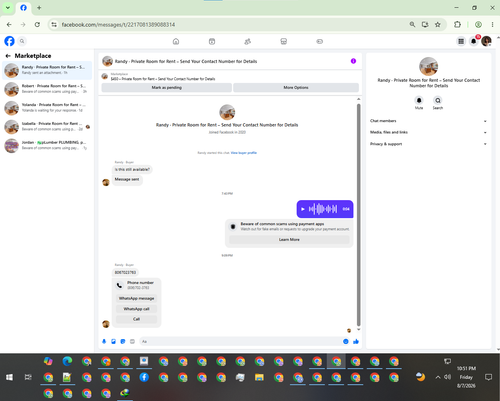Open File Explorer from taskbar

tap(259, 377)
